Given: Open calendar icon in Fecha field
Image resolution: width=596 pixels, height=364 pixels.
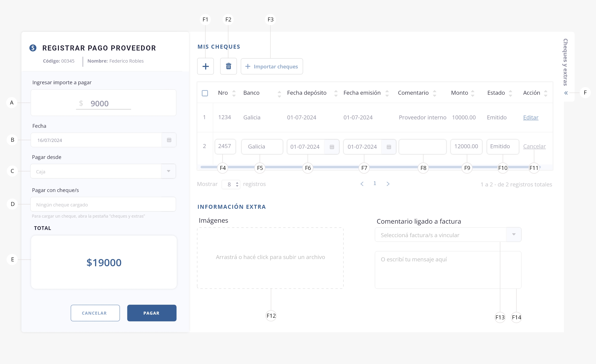Looking at the screenshot, I should 169,140.
